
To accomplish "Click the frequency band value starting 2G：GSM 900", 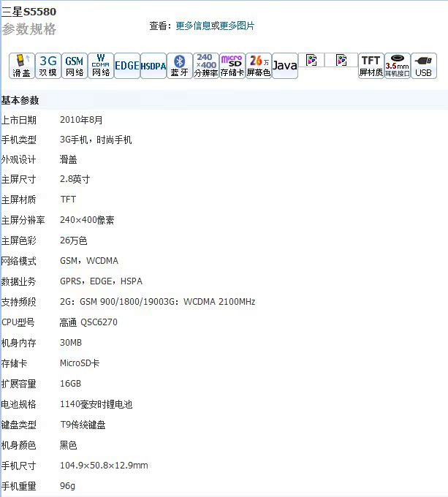I will [x=157, y=301].
